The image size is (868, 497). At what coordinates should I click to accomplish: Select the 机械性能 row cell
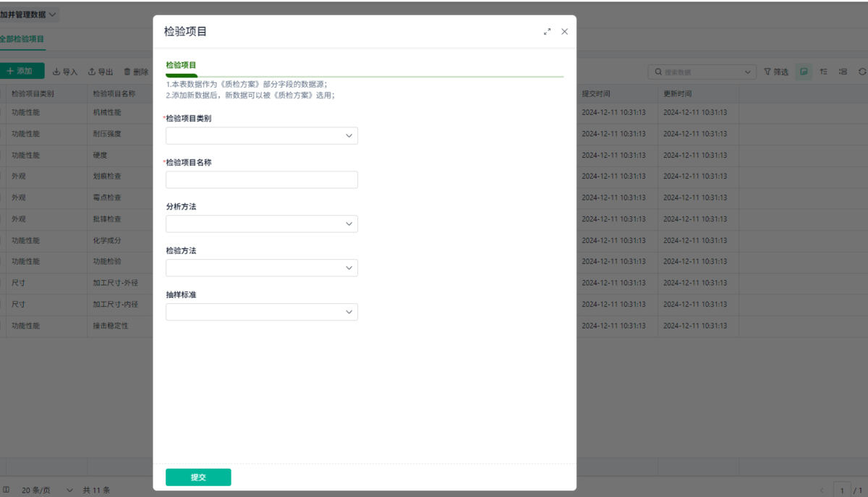click(107, 113)
